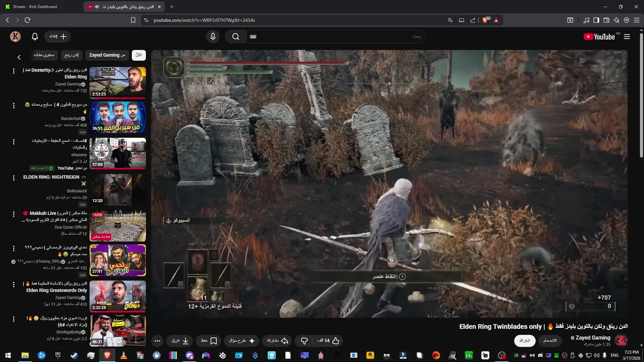Image resolution: width=644 pixels, height=362 pixels.
Task: Toggle the browser sidebar panel
Action: click(596, 20)
